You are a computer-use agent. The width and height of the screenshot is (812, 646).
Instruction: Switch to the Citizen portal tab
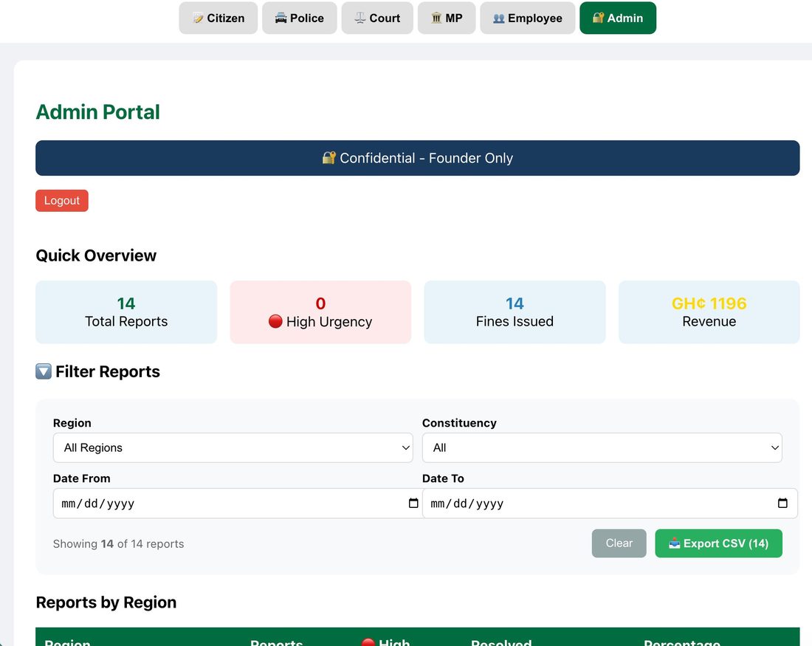tap(218, 18)
